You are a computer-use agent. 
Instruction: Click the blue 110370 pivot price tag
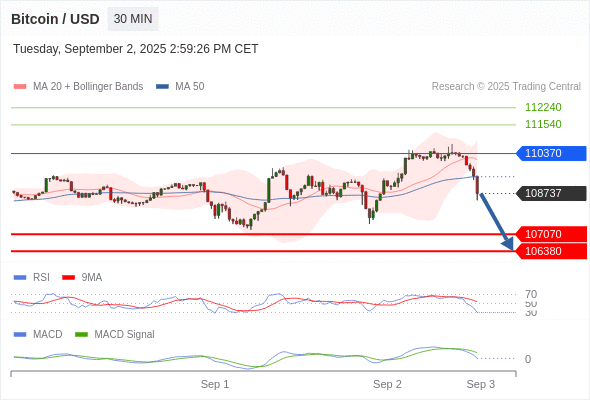551,153
